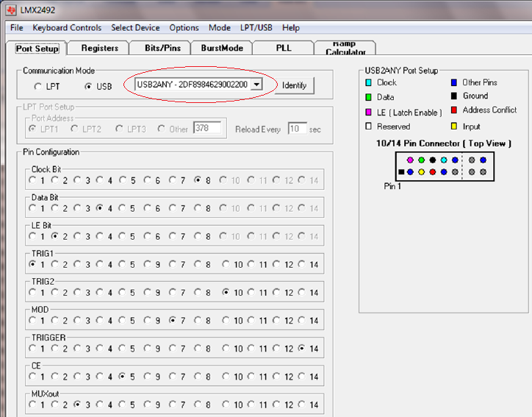
Task: Open the Options menu
Action: (184, 28)
